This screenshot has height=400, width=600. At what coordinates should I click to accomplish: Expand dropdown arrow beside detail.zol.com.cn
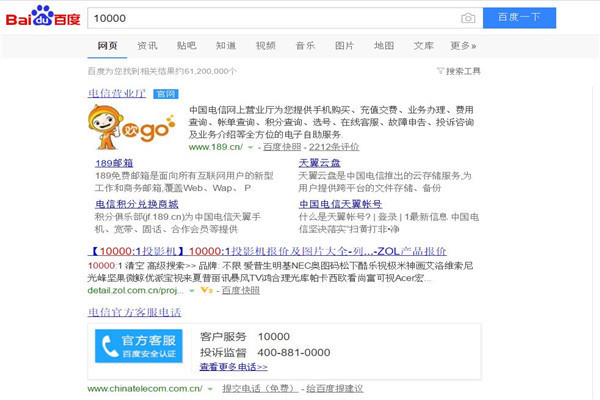coord(192,291)
